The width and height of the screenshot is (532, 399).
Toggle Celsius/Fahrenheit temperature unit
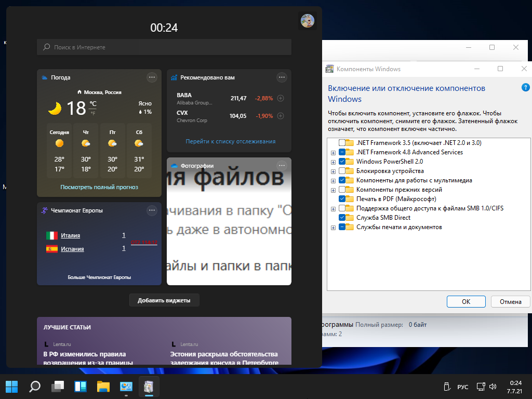pos(93,108)
